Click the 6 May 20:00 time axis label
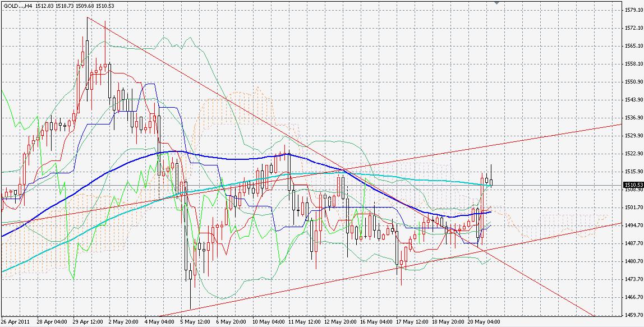 tap(232, 321)
